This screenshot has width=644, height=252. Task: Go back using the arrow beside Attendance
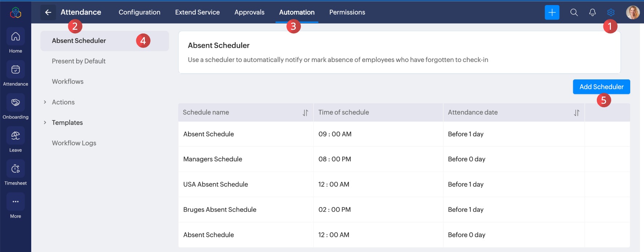(x=48, y=12)
